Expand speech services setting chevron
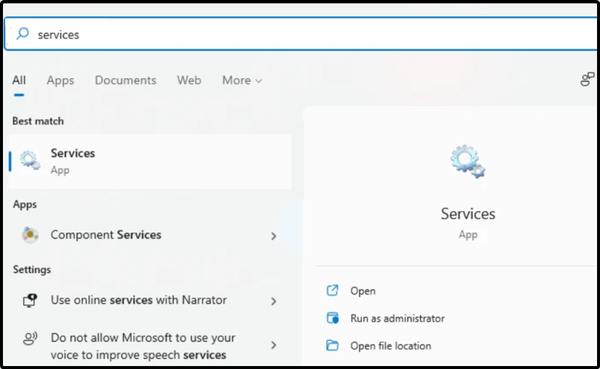The image size is (600, 369). [274, 345]
